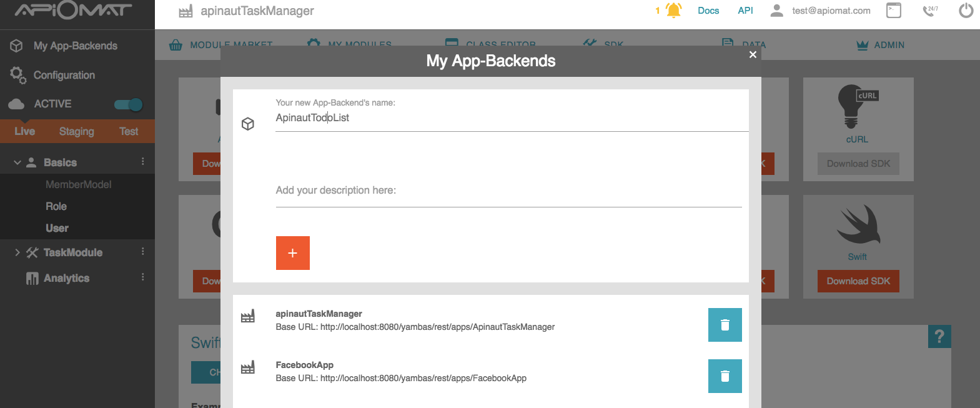Click the factory icon beside apinautTaskManager entry
Screen dimensions: 980x408
pyautogui.click(x=248, y=316)
